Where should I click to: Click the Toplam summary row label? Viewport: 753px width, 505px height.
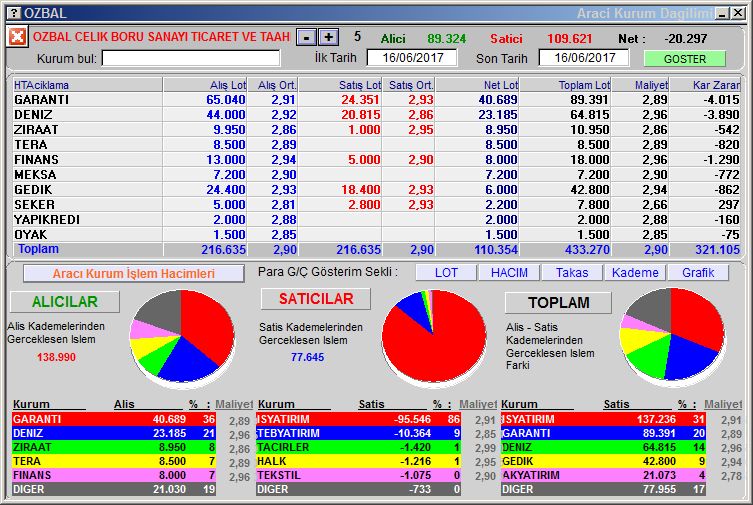click(x=38, y=249)
